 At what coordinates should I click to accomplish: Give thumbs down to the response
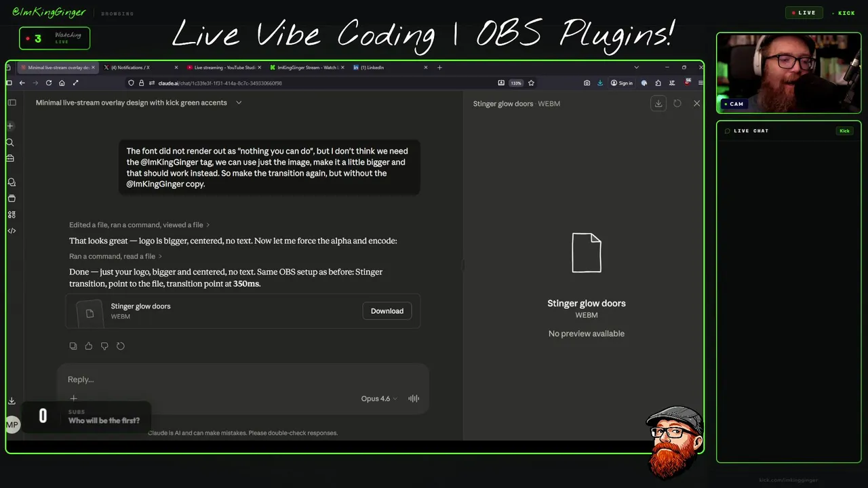(x=104, y=346)
